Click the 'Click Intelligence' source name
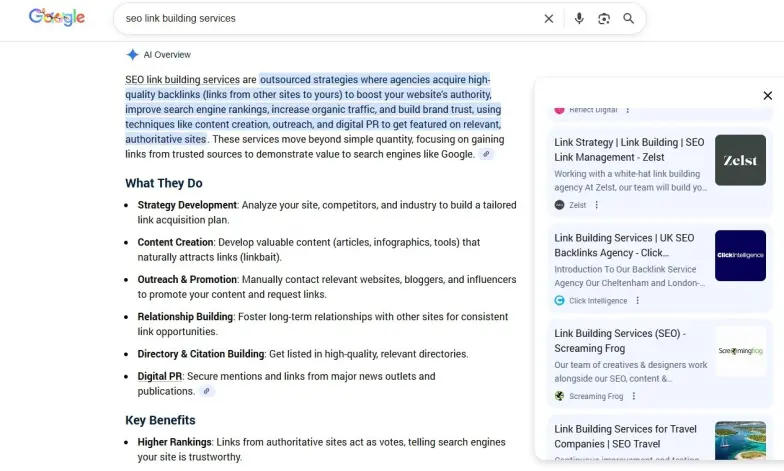Viewport: 784px width, 471px height. coord(598,300)
